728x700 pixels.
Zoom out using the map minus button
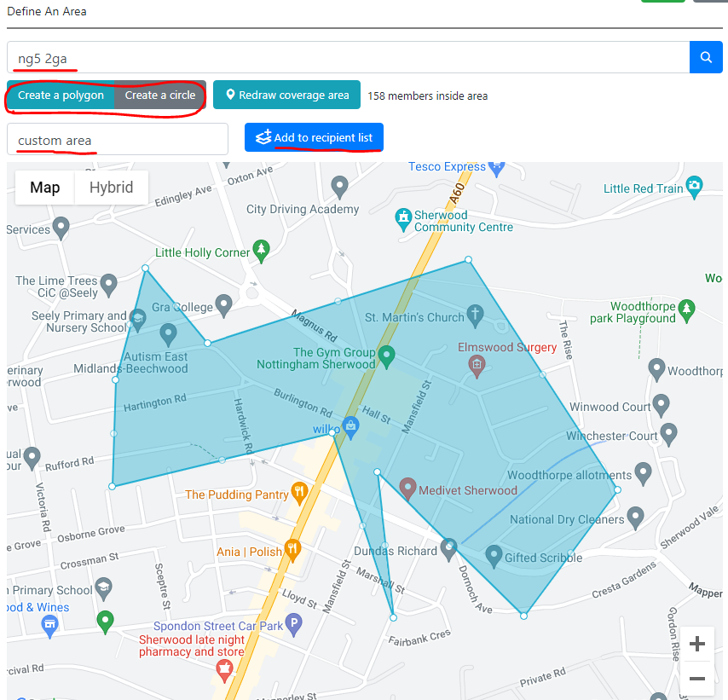coord(696,679)
